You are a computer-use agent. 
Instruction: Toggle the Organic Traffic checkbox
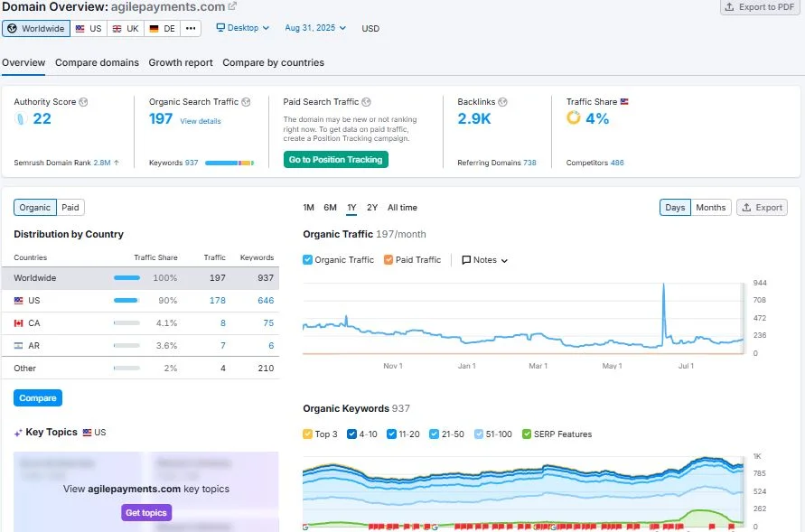307,259
